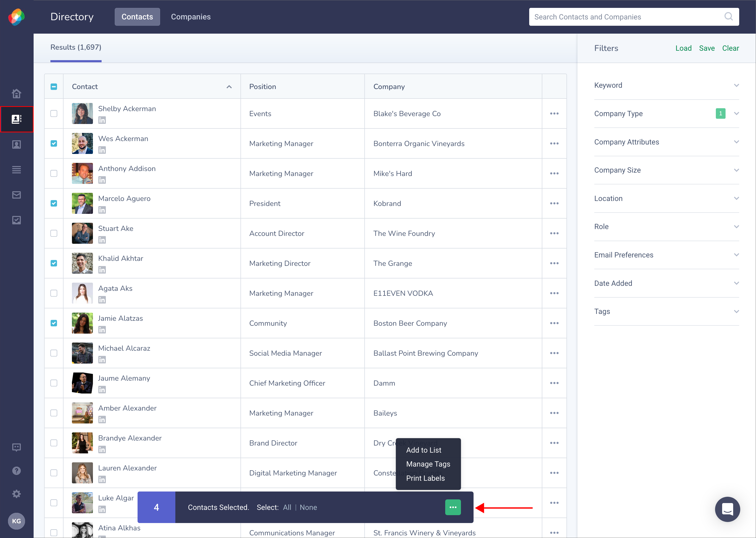756x538 pixels.
Task: Open the KG user avatar
Action: [x=17, y=521]
